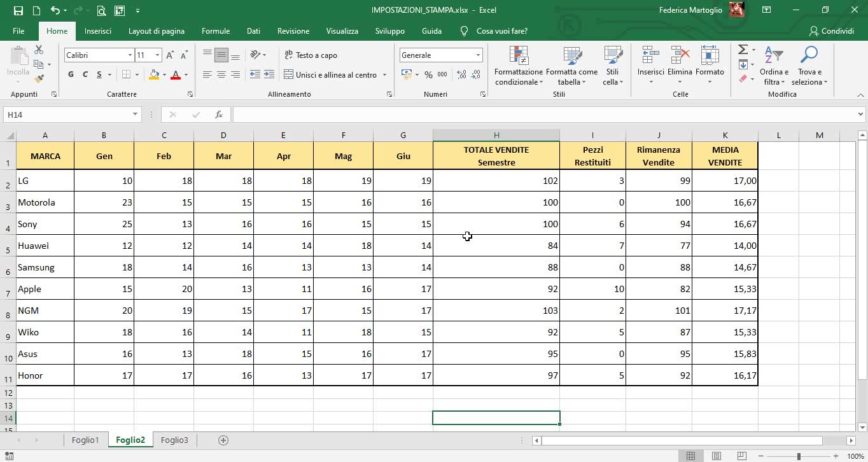Switch to Layout di pagina tab
This screenshot has width=868, height=462.
(157, 31)
